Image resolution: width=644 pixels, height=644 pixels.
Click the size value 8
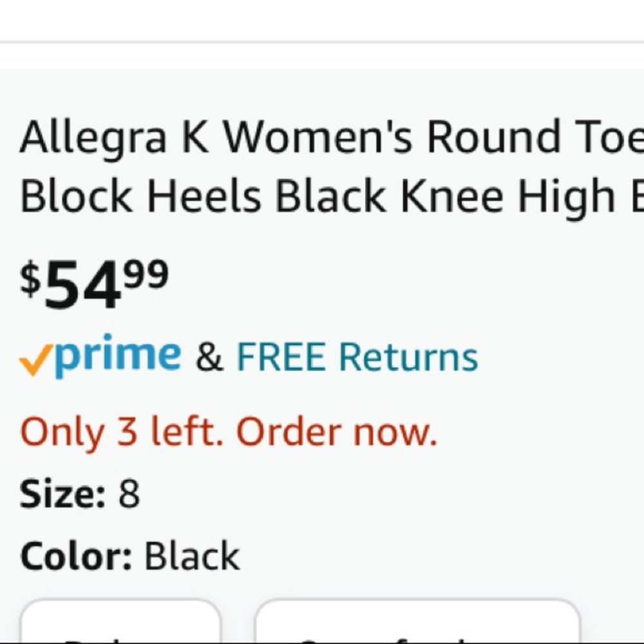[x=129, y=495]
